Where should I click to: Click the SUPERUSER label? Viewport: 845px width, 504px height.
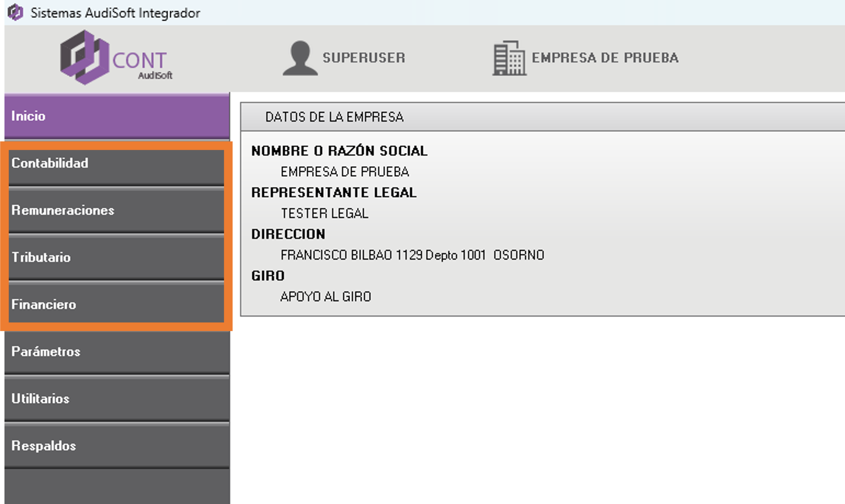[x=364, y=58]
